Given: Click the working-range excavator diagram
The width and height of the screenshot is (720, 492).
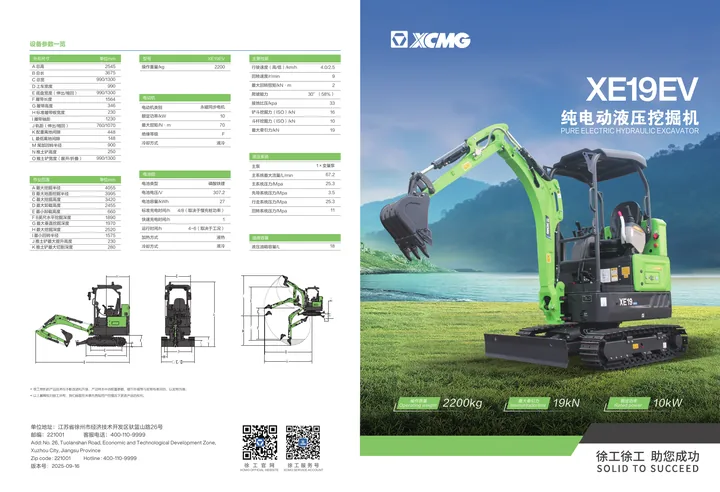Looking at the screenshot, I should pyautogui.click(x=287, y=317).
